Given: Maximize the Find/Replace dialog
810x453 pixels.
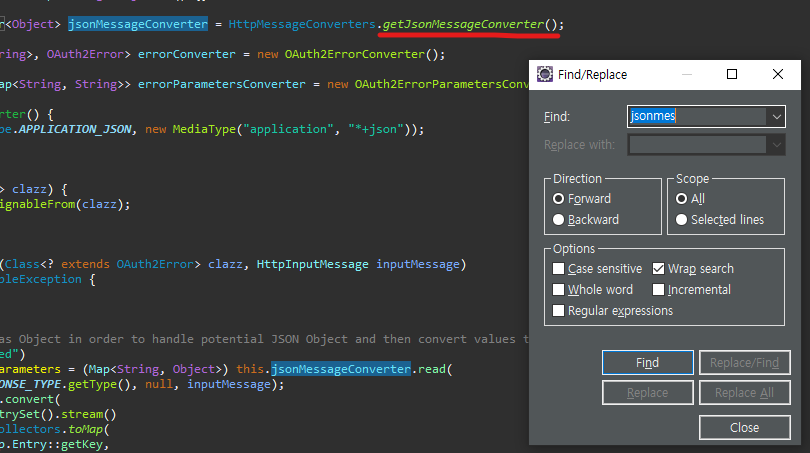Looking at the screenshot, I should (731, 74).
